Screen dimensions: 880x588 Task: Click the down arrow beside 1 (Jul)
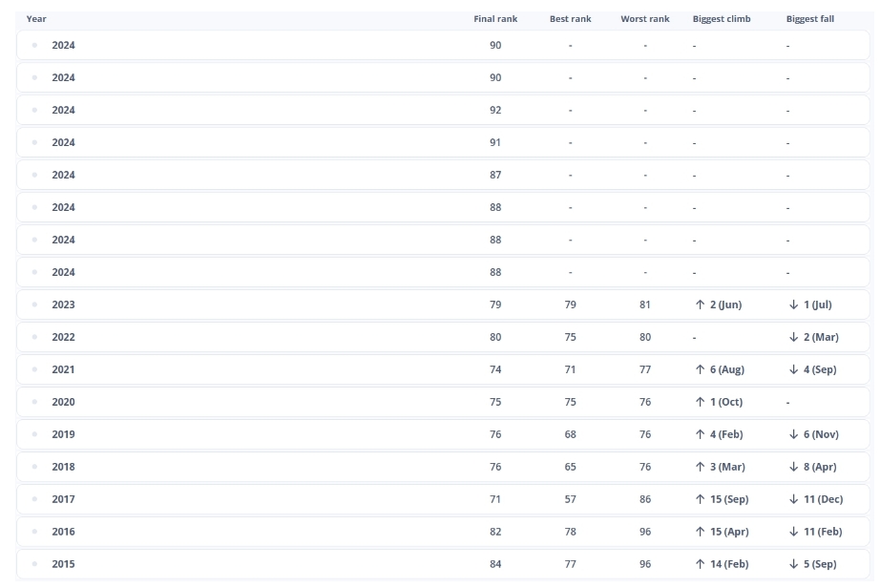793,304
